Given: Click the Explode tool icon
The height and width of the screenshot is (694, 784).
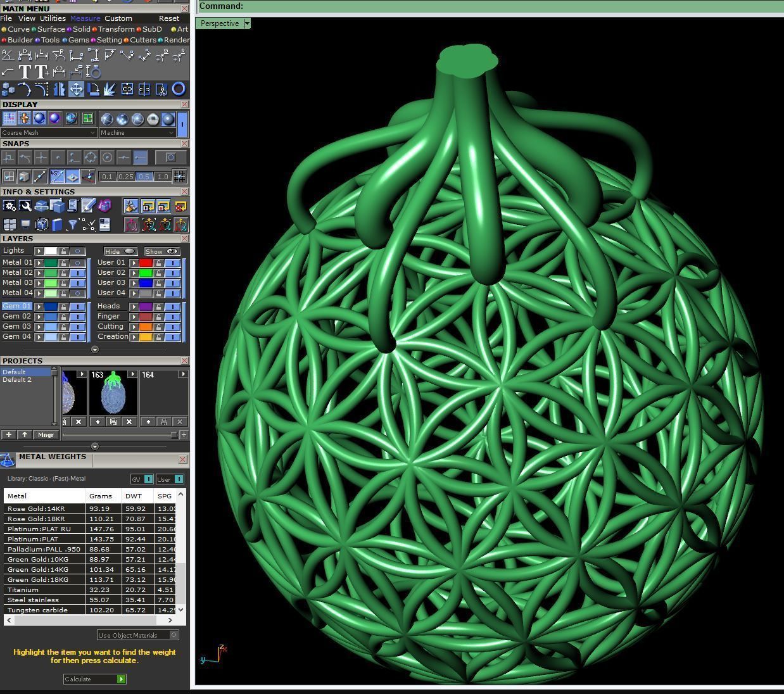Looking at the screenshot, I should pyautogui.click(x=110, y=89).
